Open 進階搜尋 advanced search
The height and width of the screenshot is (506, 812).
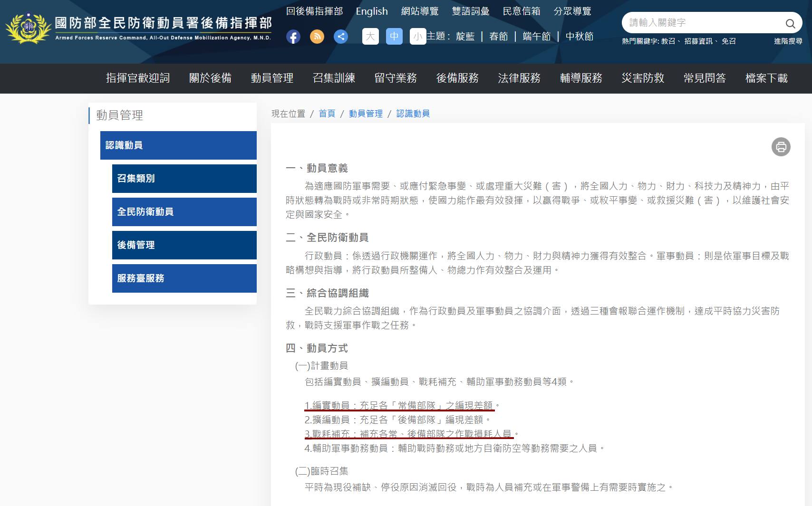click(x=788, y=41)
